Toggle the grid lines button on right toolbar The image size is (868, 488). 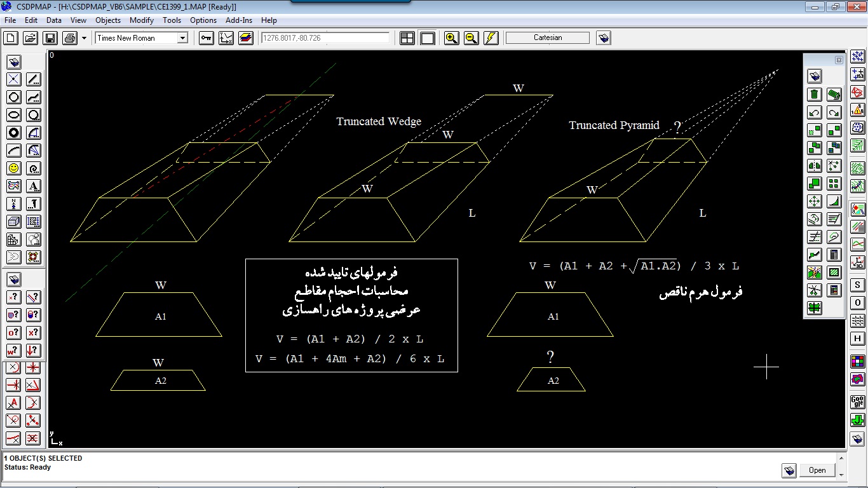tap(858, 321)
